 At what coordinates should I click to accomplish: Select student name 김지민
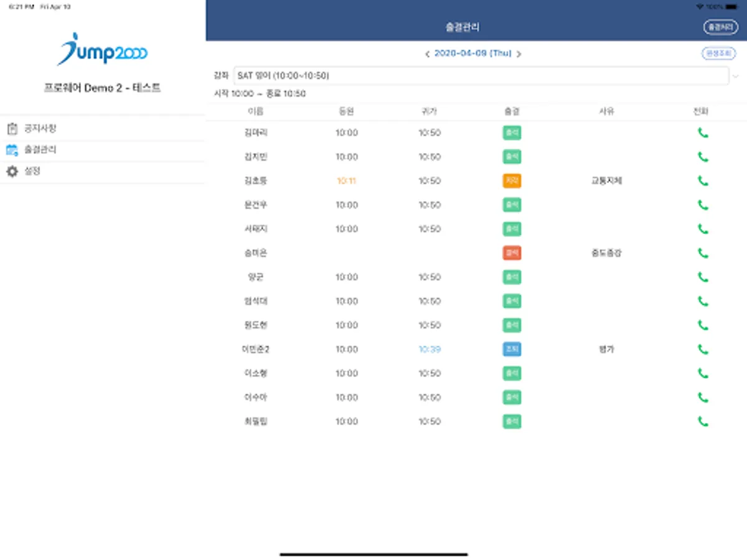[256, 157]
